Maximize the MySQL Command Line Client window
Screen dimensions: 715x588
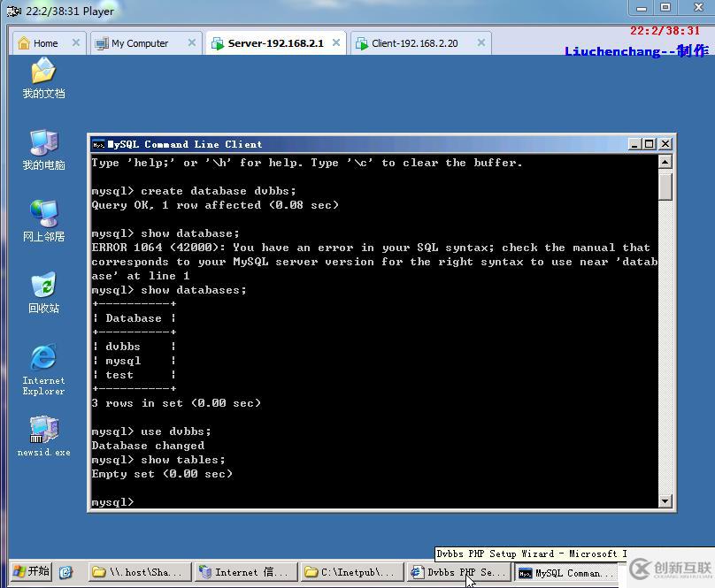click(650, 144)
